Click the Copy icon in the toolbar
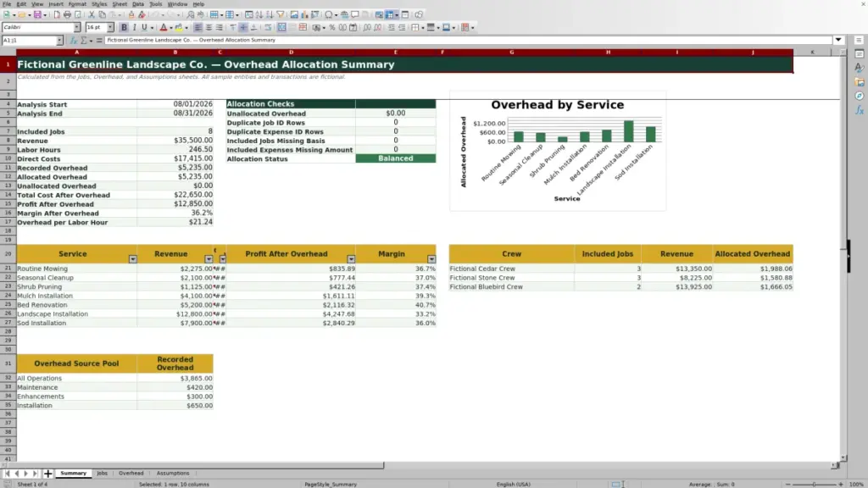This screenshot has height=488, width=868. 102,14
